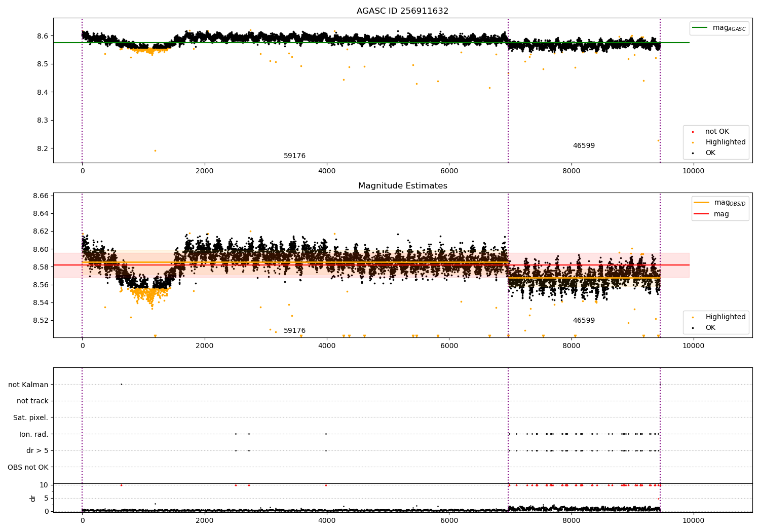Click the '46599' obsid label in the middle plot
The image size is (760, 532).
click(x=584, y=321)
